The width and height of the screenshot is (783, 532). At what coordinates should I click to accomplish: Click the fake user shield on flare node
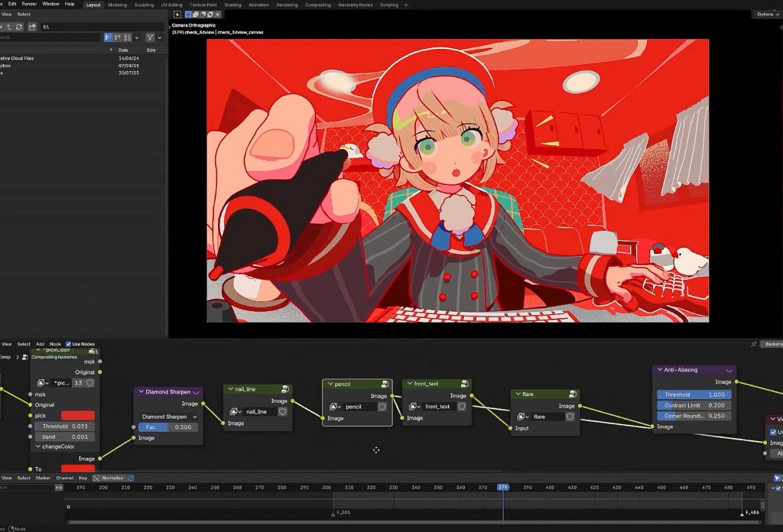571,417
